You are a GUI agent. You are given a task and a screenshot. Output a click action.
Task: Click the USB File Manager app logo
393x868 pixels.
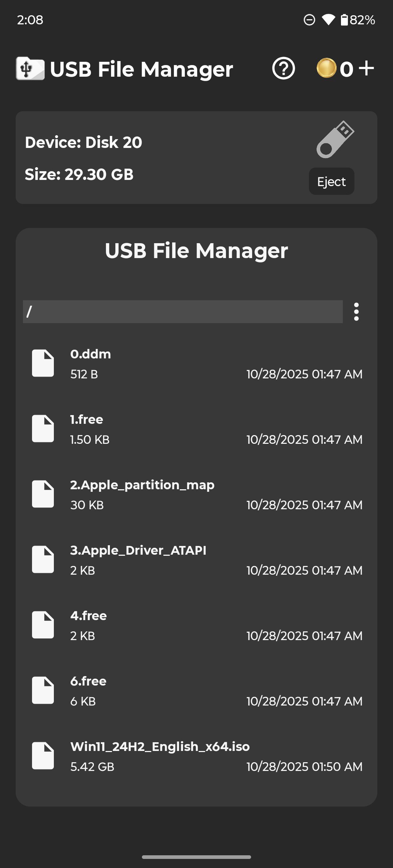[x=30, y=68]
